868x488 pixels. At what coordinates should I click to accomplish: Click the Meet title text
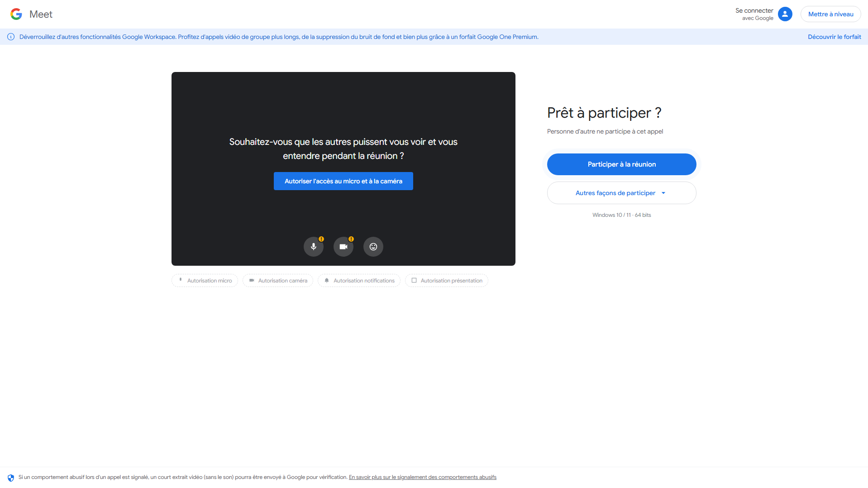coord(41,14)
